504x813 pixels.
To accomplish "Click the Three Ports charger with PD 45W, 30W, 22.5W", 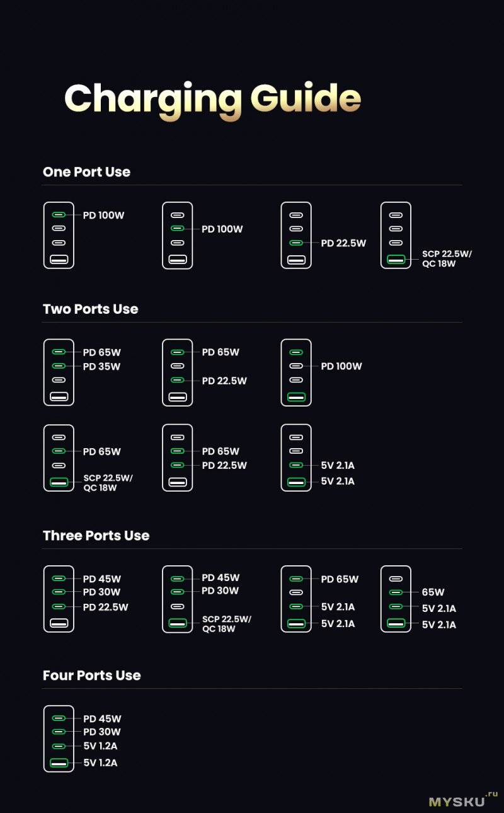I will click(59, 599).
